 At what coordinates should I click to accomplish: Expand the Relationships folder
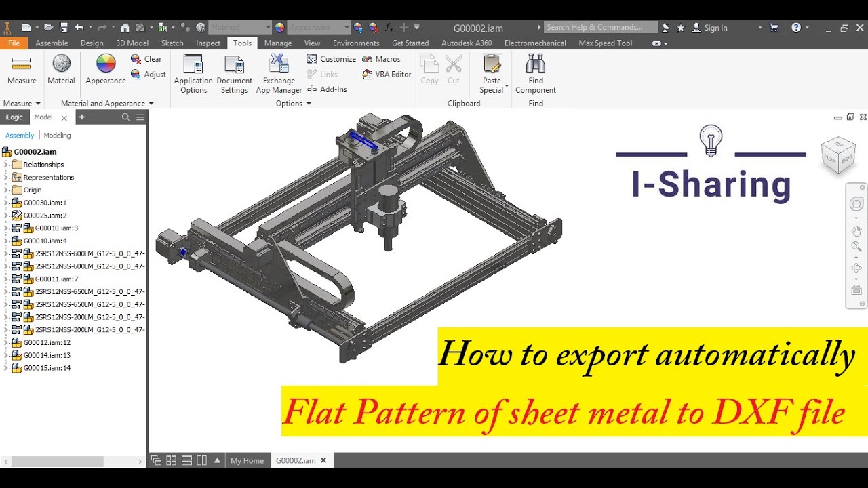pos(6,165)
